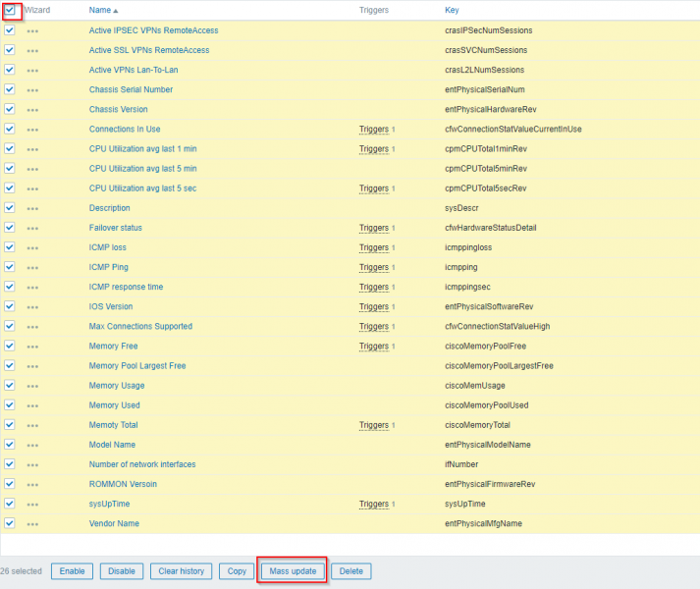Uncheck the sysUpTime row checkbox
700x589 pixels.
pyautogui.click(x=10, y=504)
